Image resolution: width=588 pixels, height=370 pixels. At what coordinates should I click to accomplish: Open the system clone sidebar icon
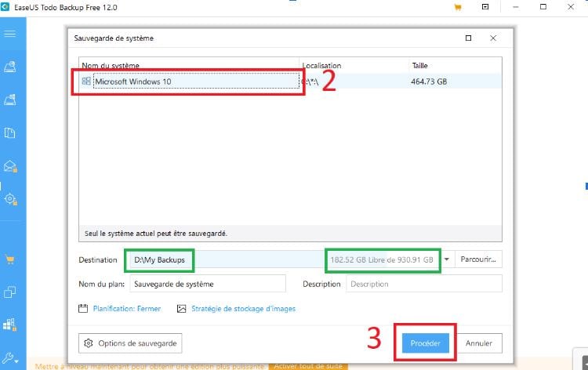tap(9, 325)
